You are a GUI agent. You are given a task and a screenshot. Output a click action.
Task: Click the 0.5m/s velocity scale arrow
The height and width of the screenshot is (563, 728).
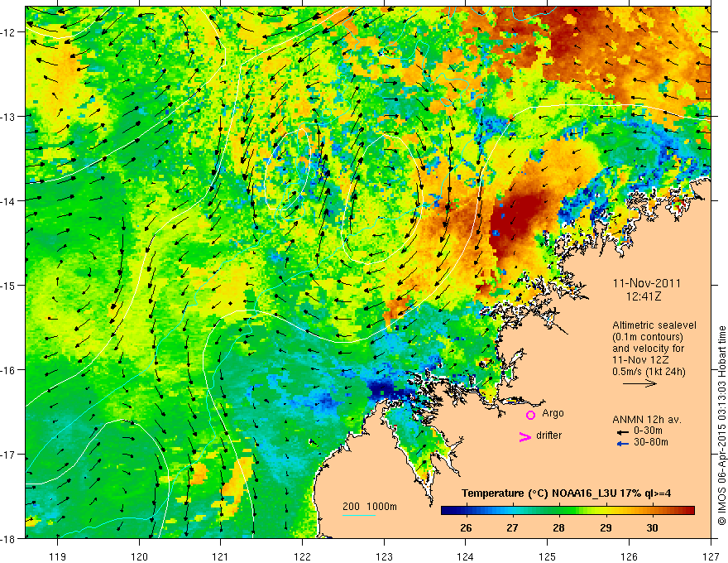[639, 383]
